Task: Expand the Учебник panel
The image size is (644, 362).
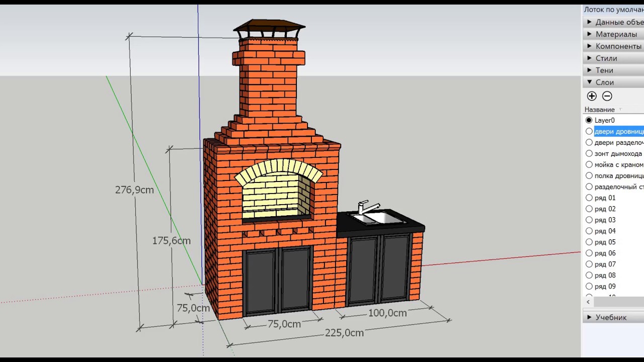Action: tap(611, 317)
